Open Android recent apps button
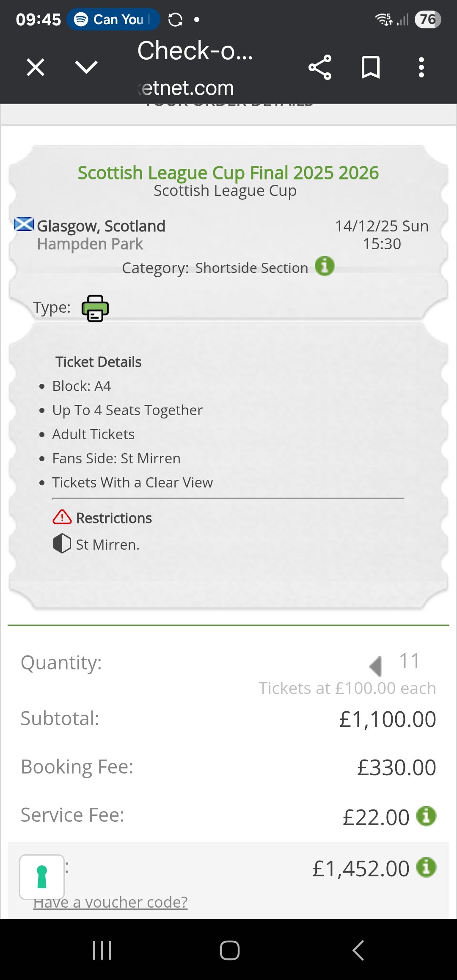 (x=102, y=950)
